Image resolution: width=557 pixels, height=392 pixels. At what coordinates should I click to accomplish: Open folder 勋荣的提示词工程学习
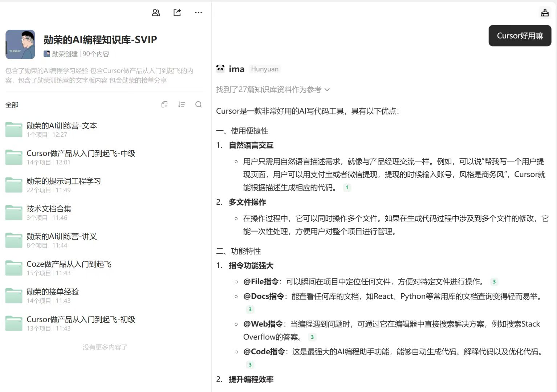tap(105, 185)
